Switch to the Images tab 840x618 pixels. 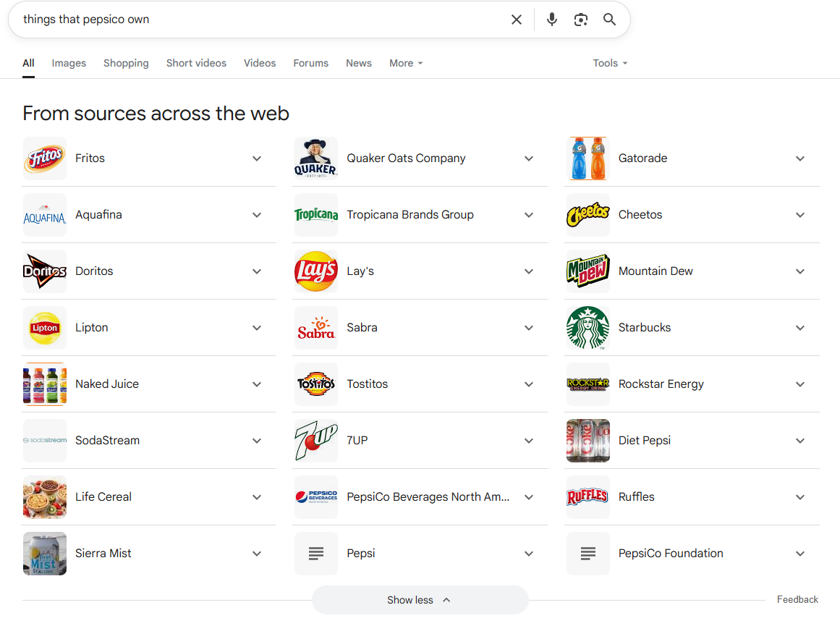point(69,63)
